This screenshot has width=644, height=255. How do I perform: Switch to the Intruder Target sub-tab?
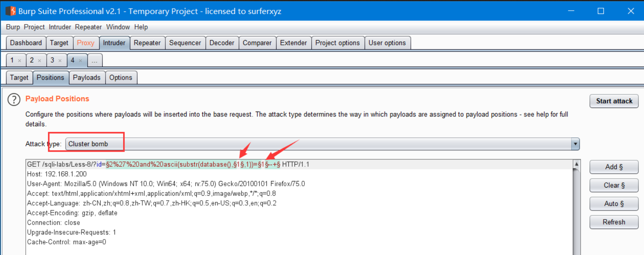(19, 78)
